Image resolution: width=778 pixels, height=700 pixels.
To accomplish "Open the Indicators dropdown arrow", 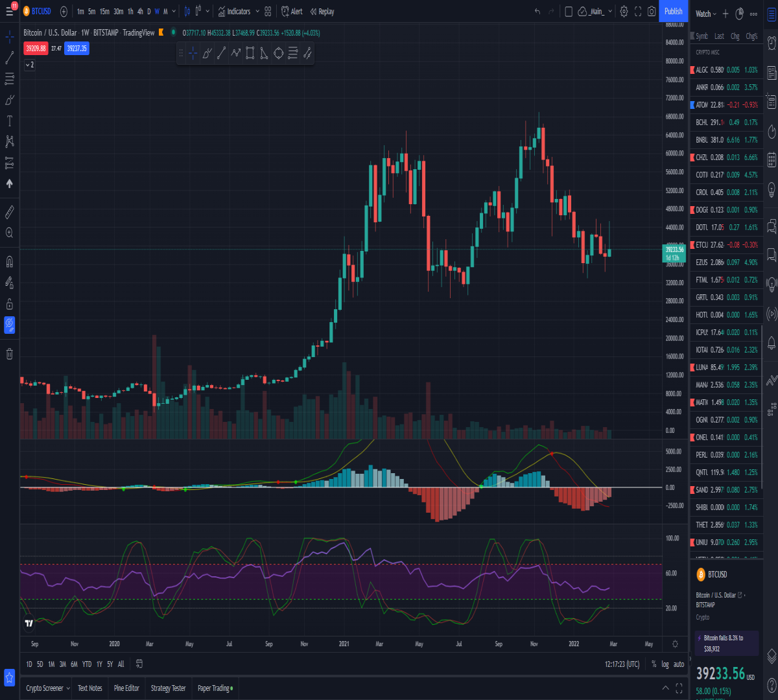I will coord(257,11).
